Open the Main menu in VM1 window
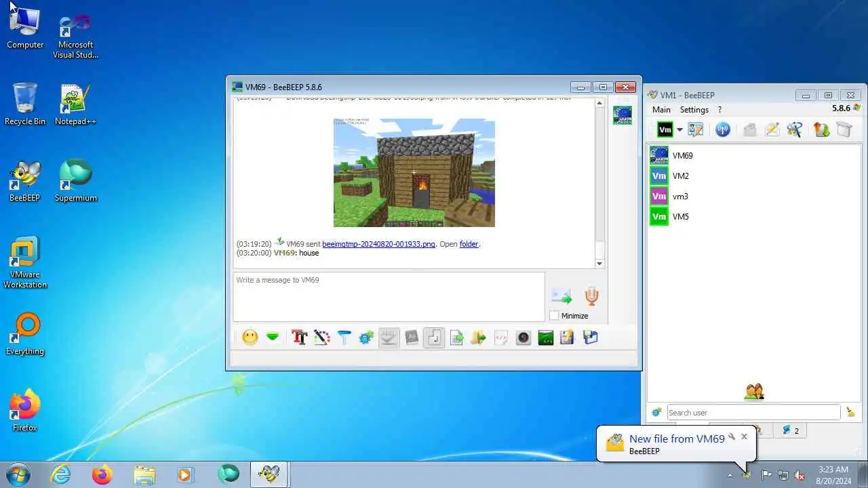 (x=661, y=110)
